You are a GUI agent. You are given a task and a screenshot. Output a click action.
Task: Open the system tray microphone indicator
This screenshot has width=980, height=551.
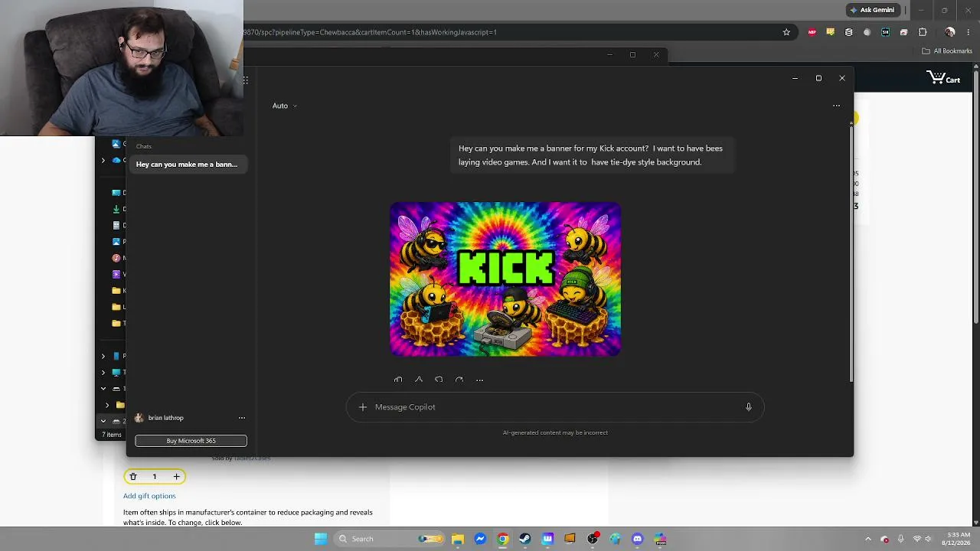click(x=900, y=539)
